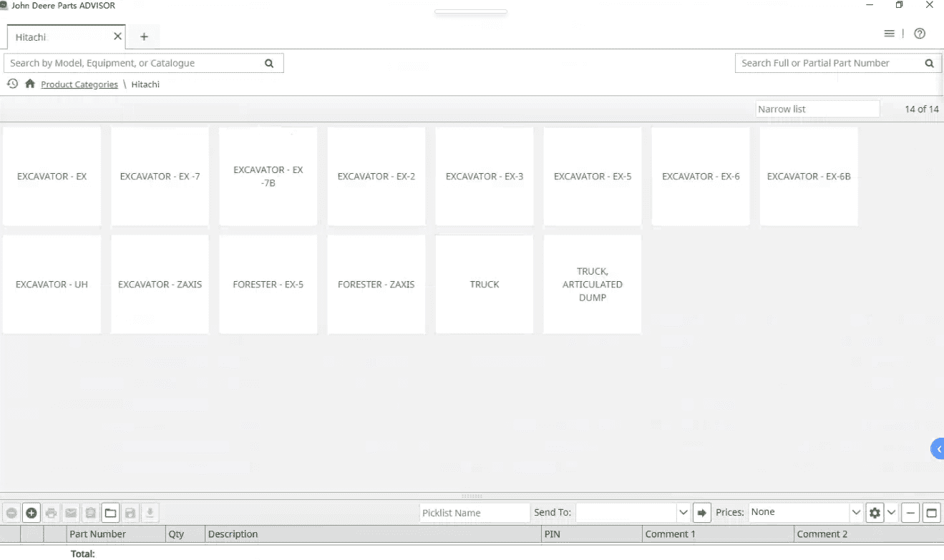This screenshot has width=944, height=560.
Task: Open the dropdown arrow beside settings gear
Action: [x=892, y=513]
